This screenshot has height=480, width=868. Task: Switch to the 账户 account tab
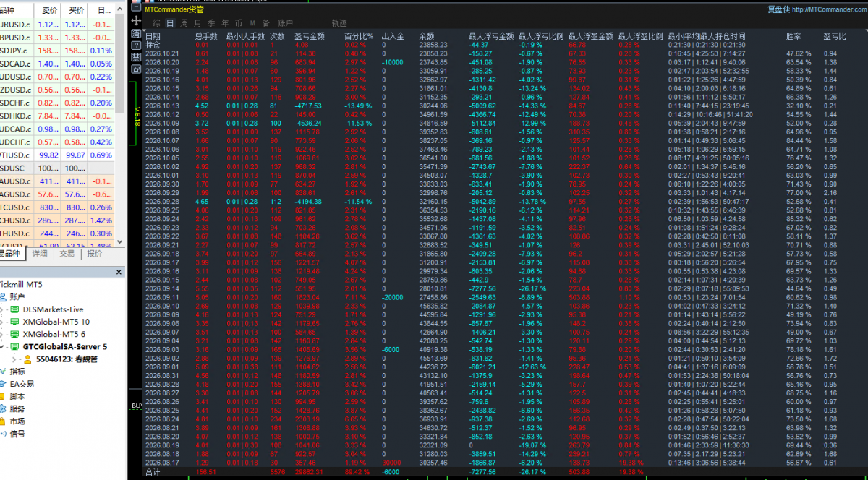pyautogui.click(x=285, y=23)
